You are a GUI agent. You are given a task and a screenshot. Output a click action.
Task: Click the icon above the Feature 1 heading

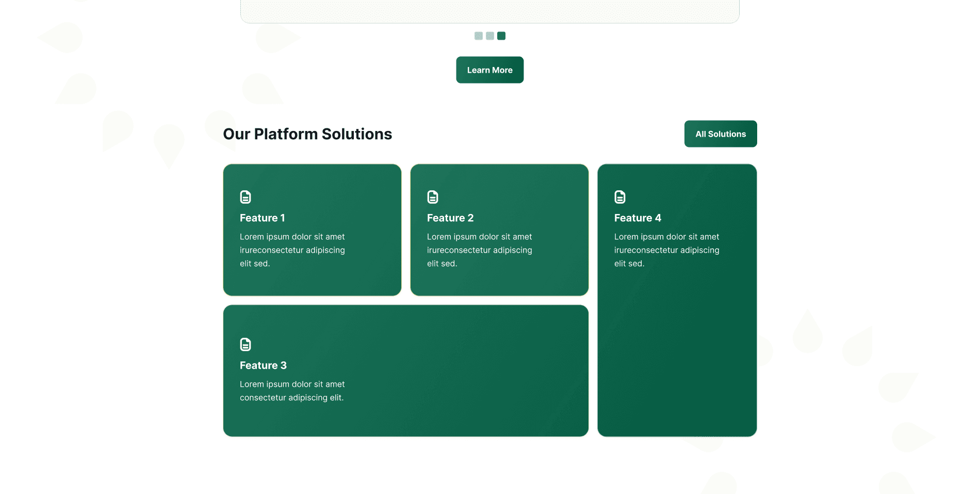[x=245, y=196]
